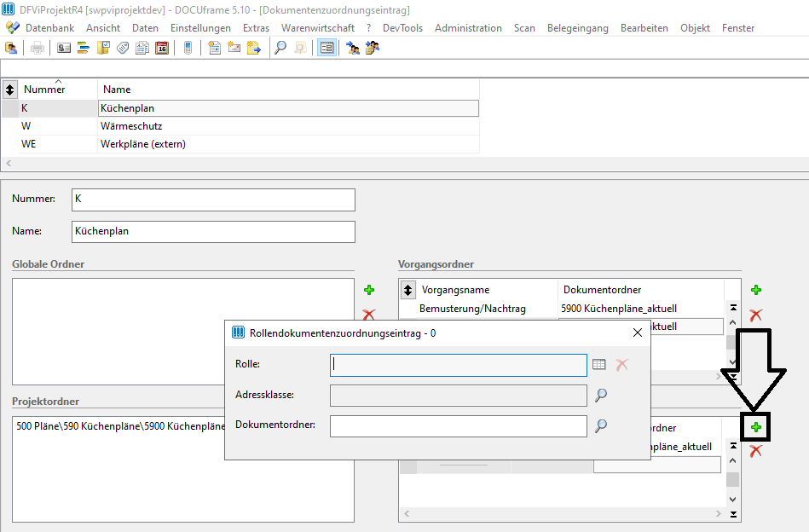Click the colored bars project plan icon
Image resolution: width=809 pixels, height=532 pixels.
click(x=83, y=49)
